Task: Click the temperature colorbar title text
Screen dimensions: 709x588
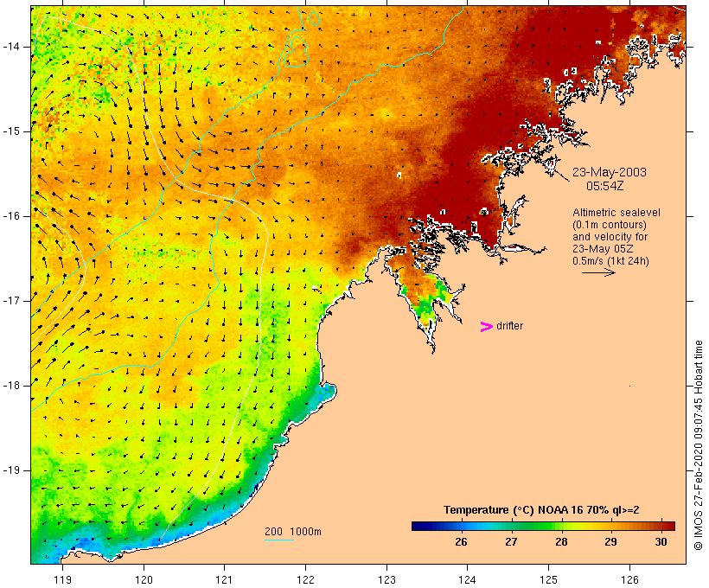Action: pyautogui.click(x=541, y=510)
